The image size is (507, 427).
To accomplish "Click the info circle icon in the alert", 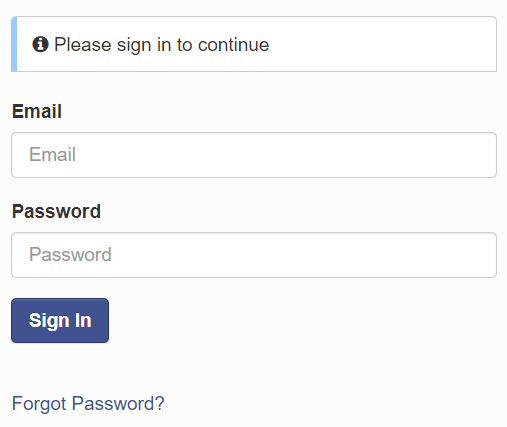I will (40, 44).
